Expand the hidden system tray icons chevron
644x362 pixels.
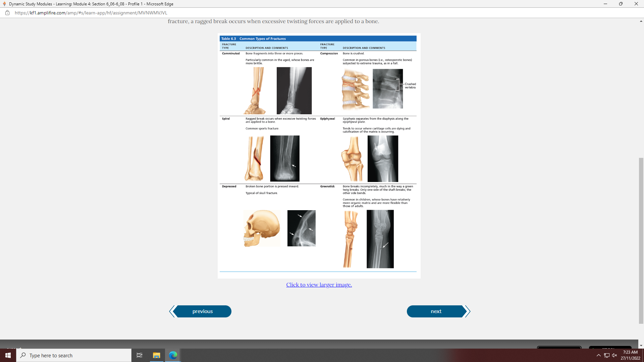click(599, 355)
